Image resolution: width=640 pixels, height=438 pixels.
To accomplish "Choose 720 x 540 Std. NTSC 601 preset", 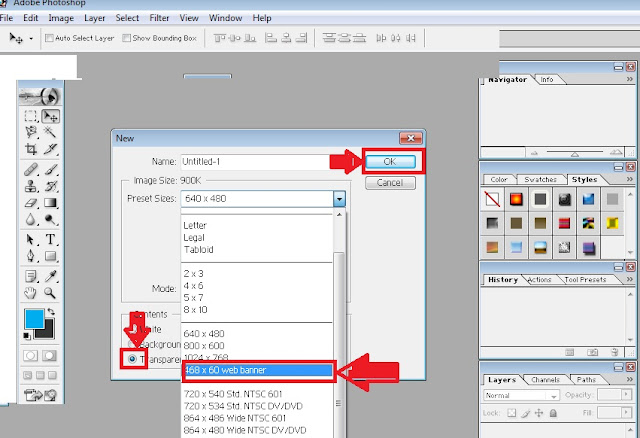I will 233,394.
